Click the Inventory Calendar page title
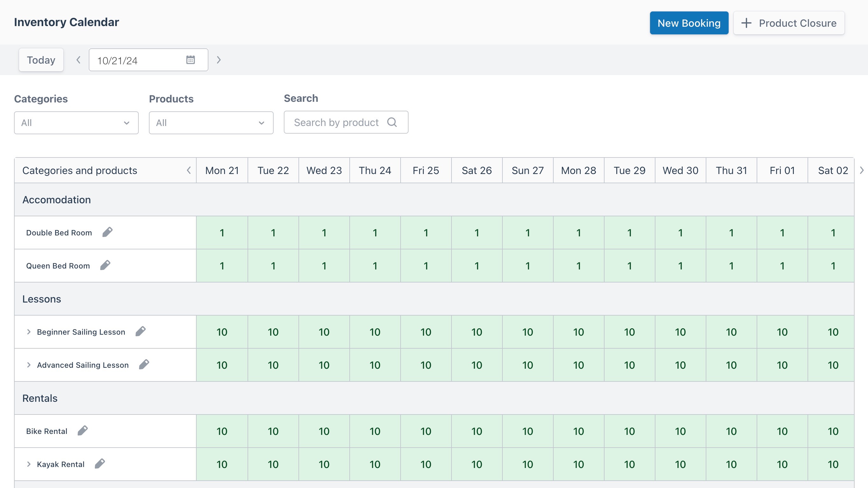Image resolution: width=868 pixels, height=488 pixels. [x=66, y=22]
